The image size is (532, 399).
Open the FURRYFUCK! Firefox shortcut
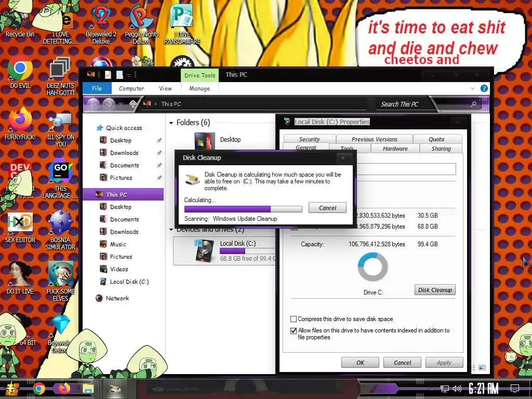20,124
